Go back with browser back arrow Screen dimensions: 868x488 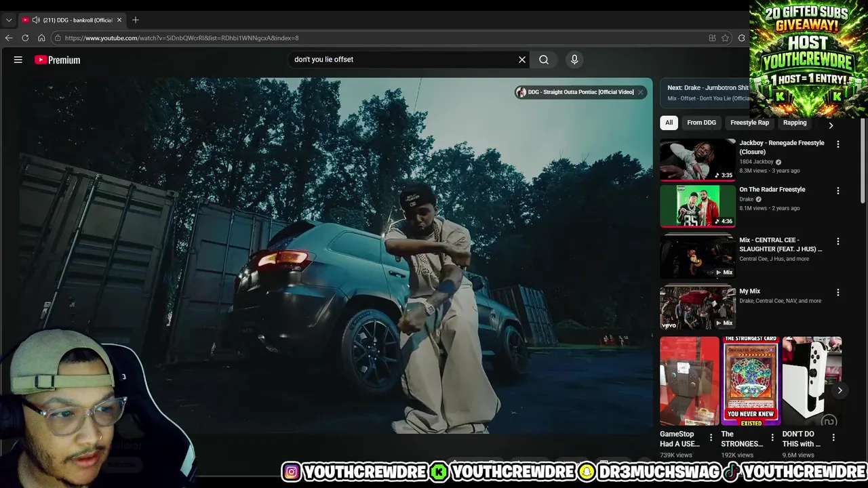point(9,38)
